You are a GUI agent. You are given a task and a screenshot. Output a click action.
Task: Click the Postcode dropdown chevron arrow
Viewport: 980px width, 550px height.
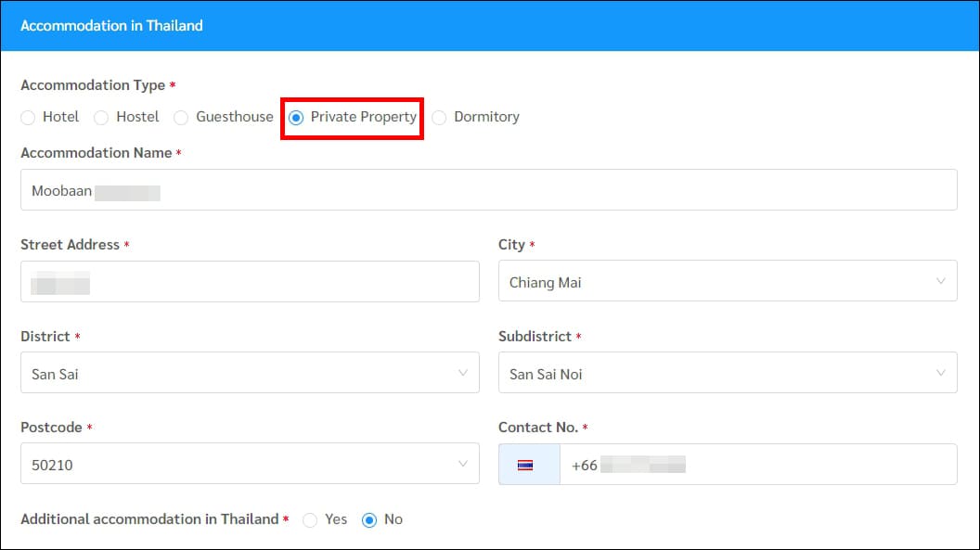[463, 464]
